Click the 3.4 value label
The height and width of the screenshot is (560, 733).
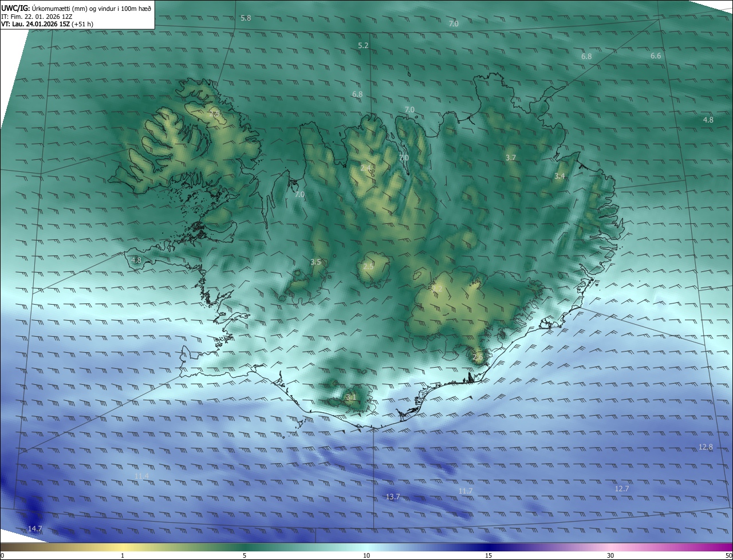pos(559,176)
